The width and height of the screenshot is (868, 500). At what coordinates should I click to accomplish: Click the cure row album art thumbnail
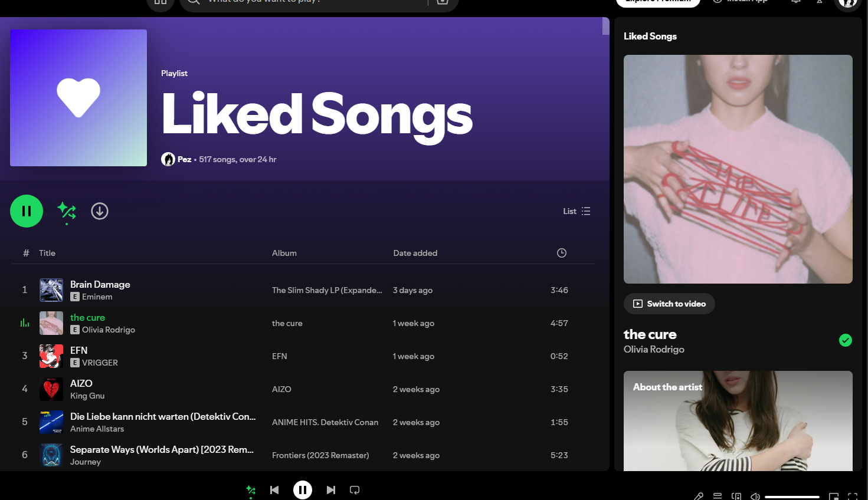tap(51, 323)
